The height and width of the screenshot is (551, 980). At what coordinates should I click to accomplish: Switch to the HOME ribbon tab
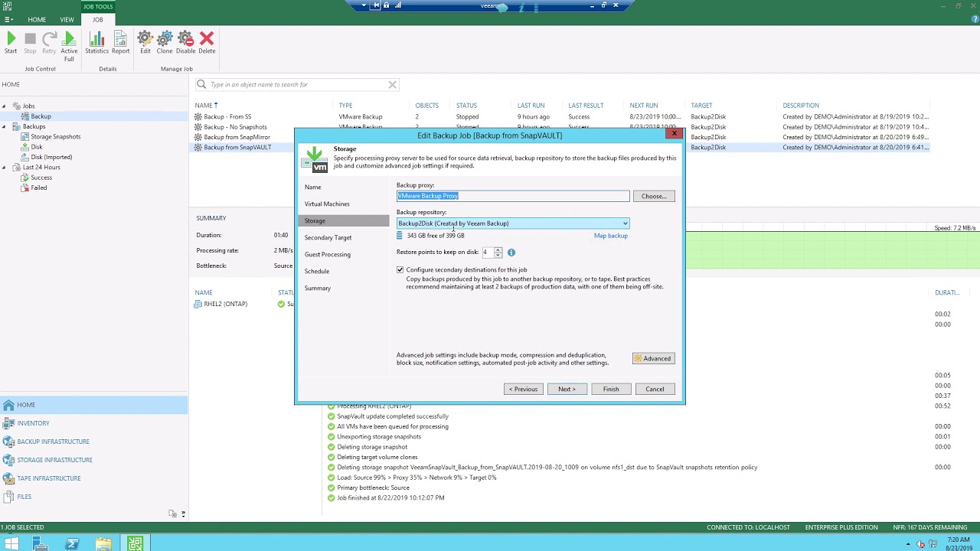tap(37, 20)
